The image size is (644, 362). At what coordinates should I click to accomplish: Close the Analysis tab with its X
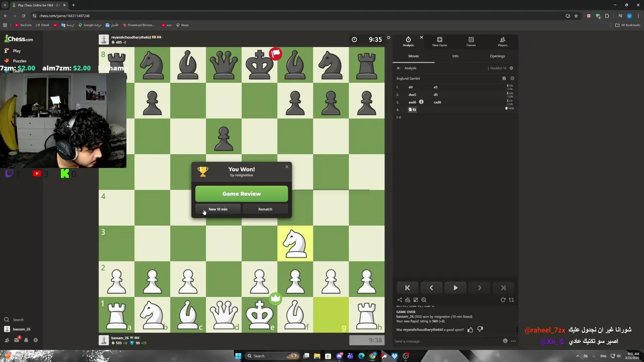click(421, 38)
